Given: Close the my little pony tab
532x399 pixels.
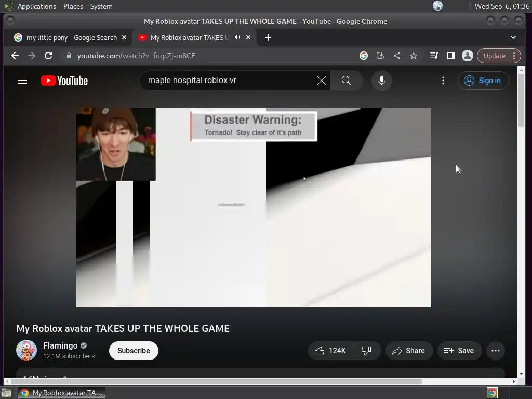Looking at the screenshot, I should (x=124, y=37).
